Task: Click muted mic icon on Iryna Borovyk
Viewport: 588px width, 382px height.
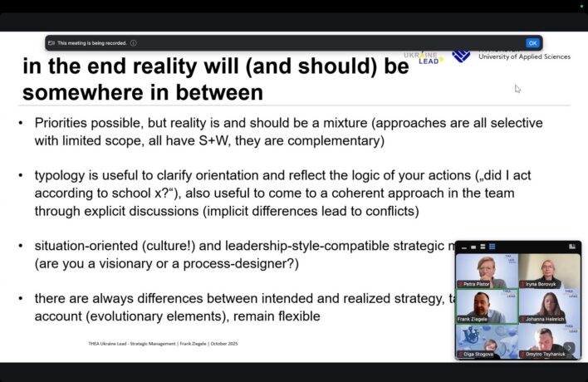Action: pyautogui.click(x=524, y=284)
